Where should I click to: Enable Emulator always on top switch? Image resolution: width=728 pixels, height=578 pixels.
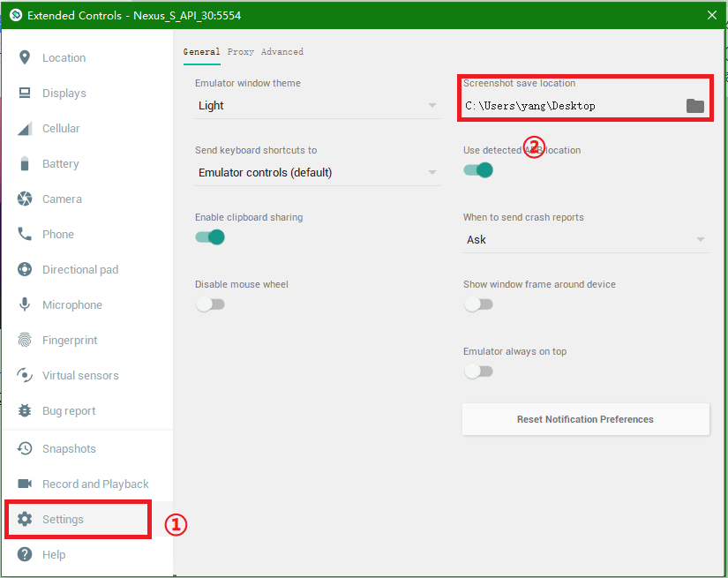pos(478,372)
